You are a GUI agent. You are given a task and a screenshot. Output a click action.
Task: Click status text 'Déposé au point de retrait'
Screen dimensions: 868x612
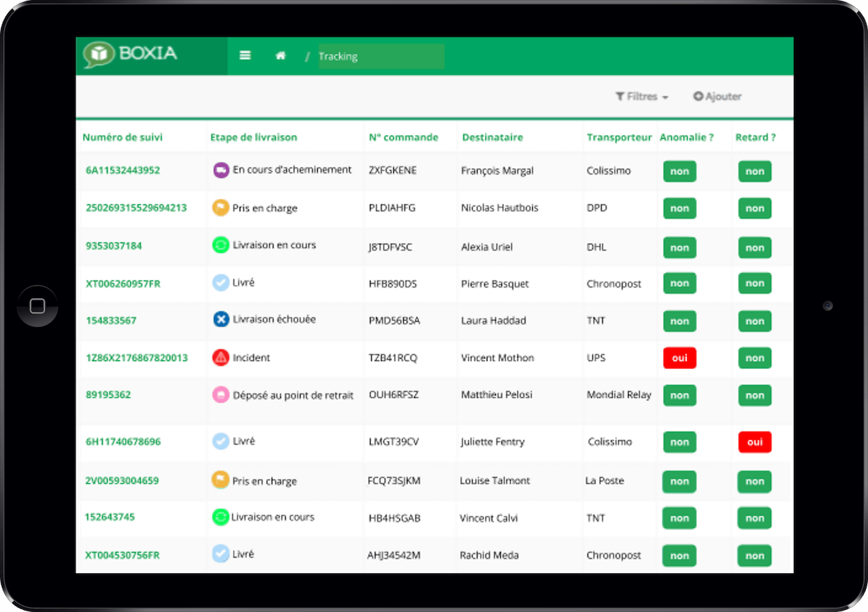293,395
